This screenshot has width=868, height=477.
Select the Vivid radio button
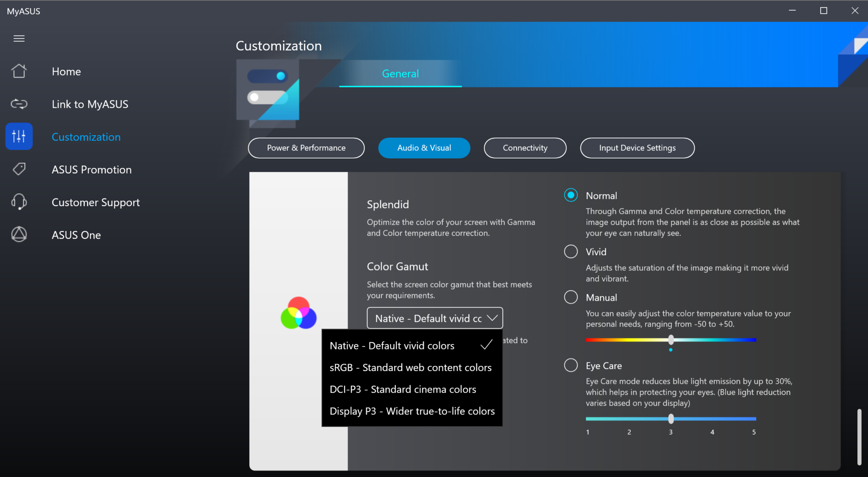tap(571, 251)
